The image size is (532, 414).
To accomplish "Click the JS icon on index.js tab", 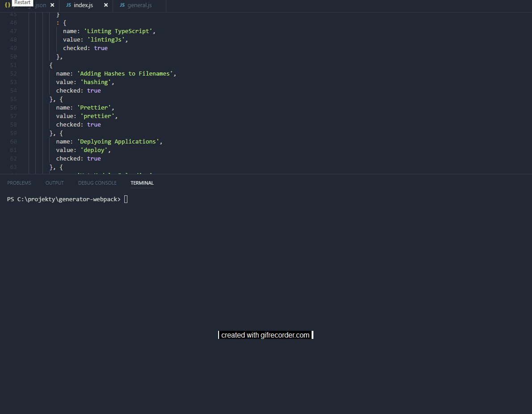I will click(68, 5).
